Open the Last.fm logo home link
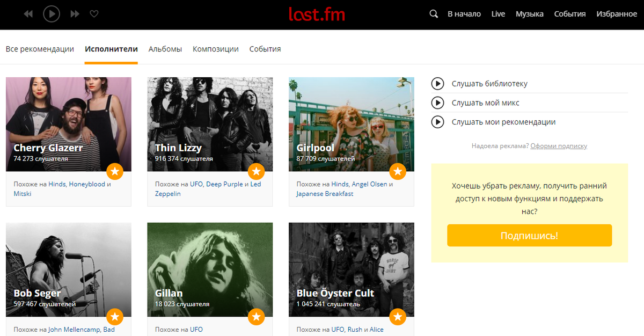Screen dimensions: 644x336 tap(317, 14)
